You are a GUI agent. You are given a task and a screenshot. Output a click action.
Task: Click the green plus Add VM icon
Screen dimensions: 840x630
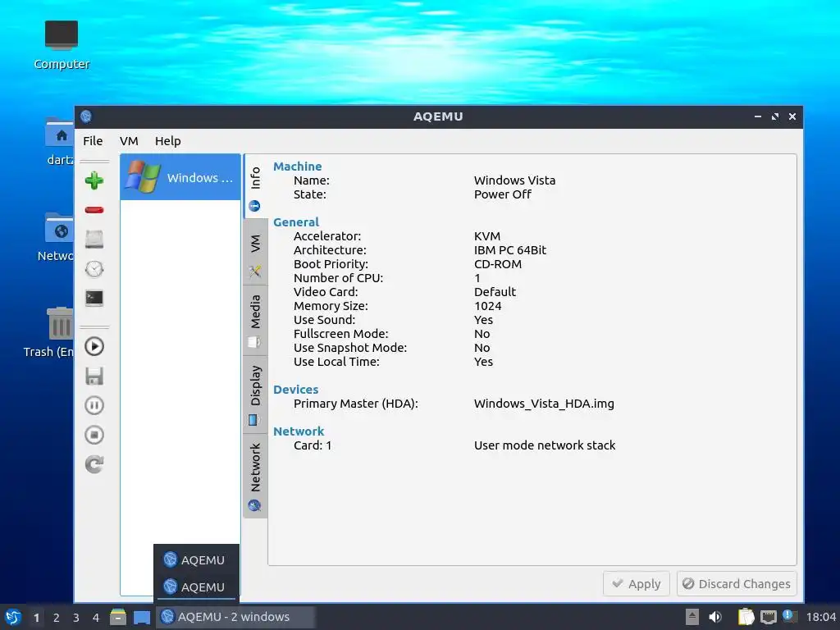[x=94, y=180]
